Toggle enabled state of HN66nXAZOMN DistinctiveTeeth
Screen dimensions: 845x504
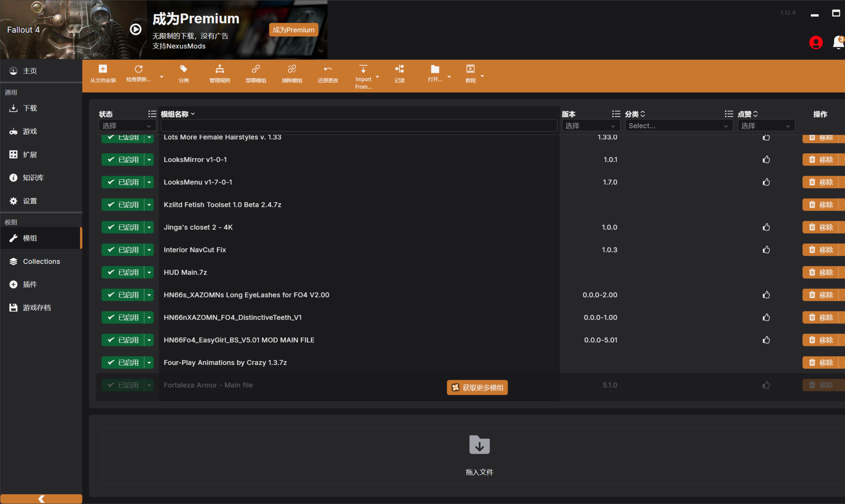coord(123,317)
